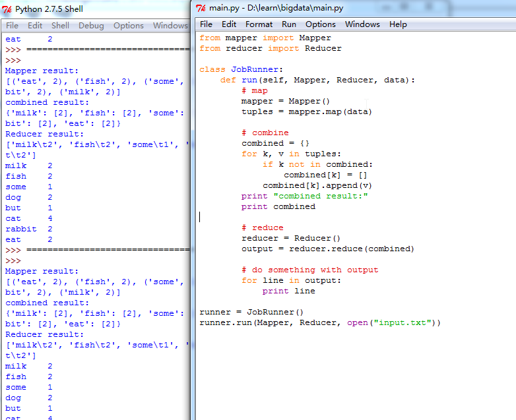Click the main.py window's title bar icon
516x420 pixels.
[x=201, y=7]
